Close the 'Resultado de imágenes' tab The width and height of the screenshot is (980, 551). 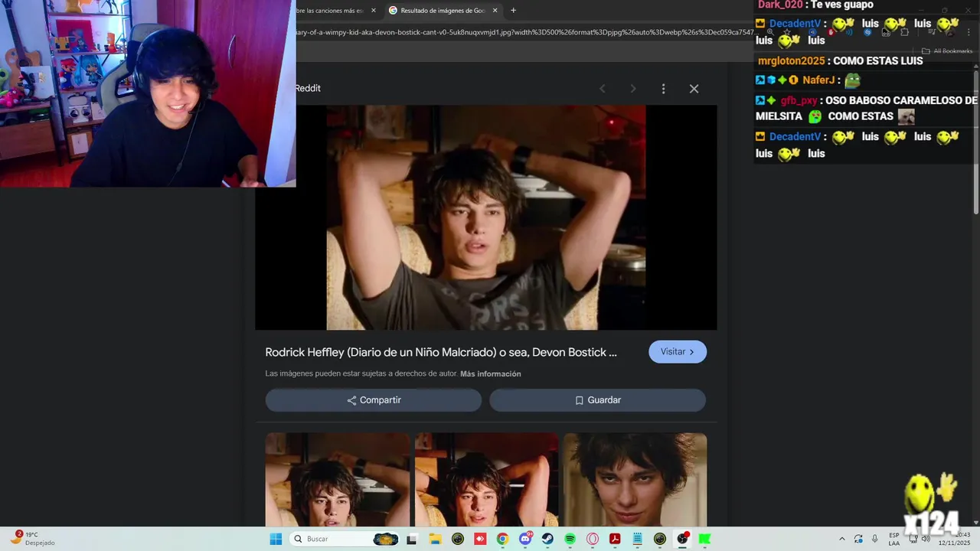[x=495, y=11]
